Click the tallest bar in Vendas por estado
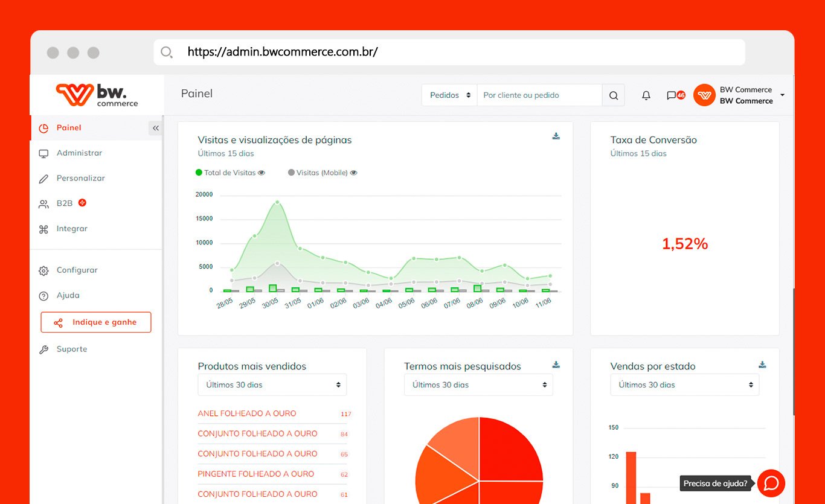 point(631,477)
